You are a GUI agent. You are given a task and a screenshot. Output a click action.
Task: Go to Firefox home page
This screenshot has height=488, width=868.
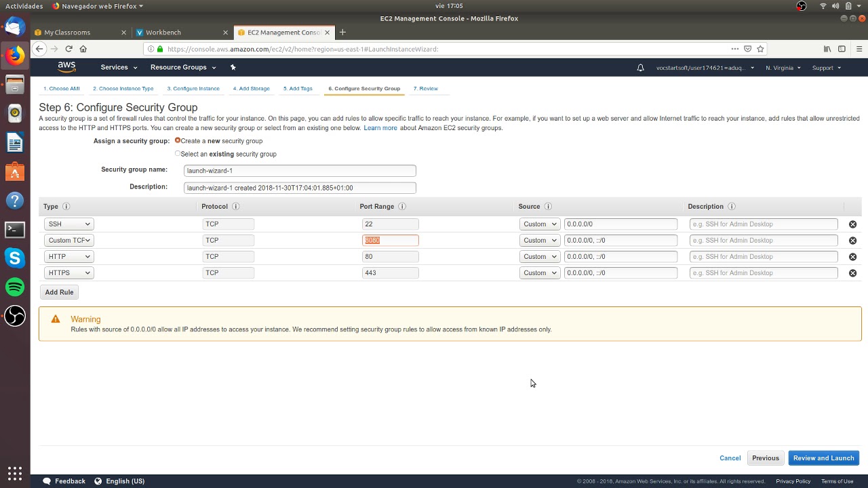(x=83, y=49)
